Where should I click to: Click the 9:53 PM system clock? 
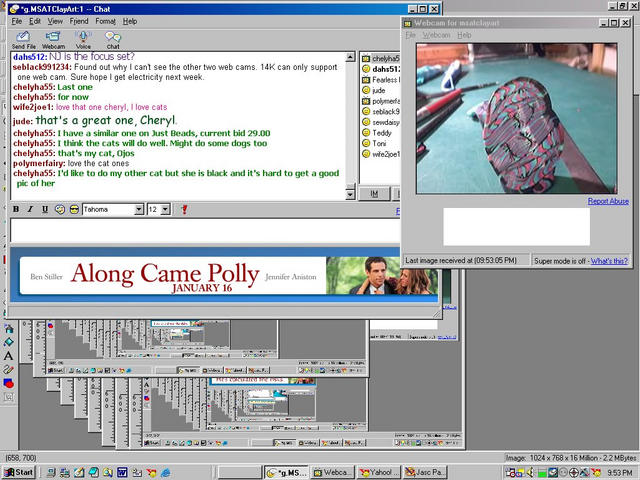(620, 473)
